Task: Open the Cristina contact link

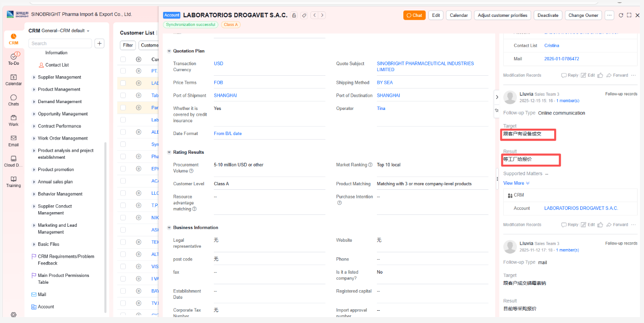Action: click(551, 46)
